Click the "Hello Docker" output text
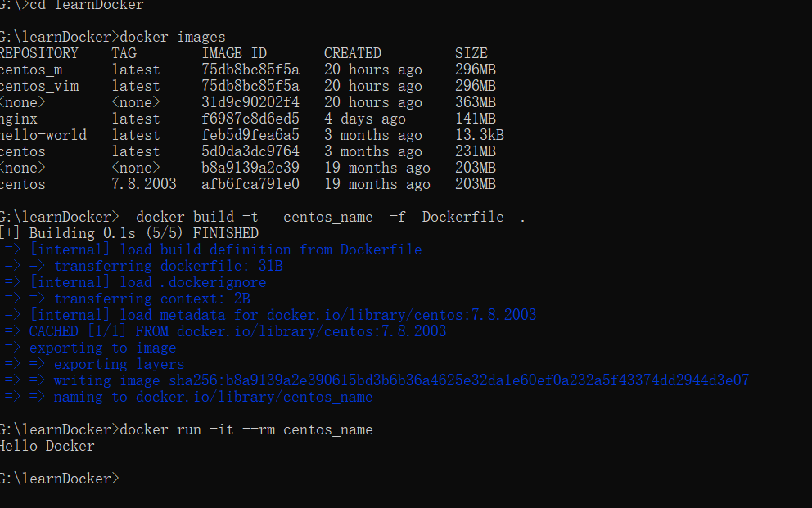The height and width of the screenshot is (508, 812). pos(47,446)
